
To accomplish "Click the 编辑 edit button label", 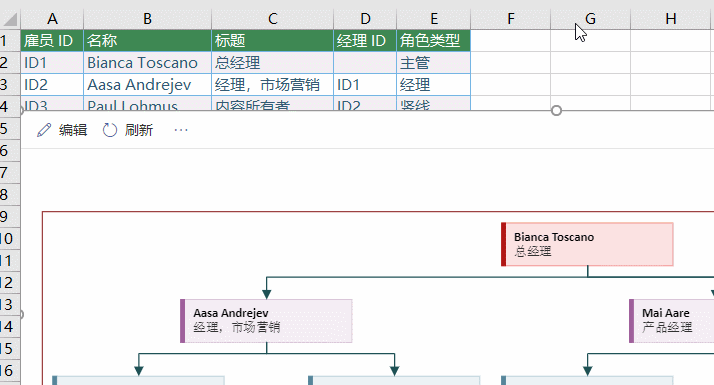I will [x=73, y=130].
